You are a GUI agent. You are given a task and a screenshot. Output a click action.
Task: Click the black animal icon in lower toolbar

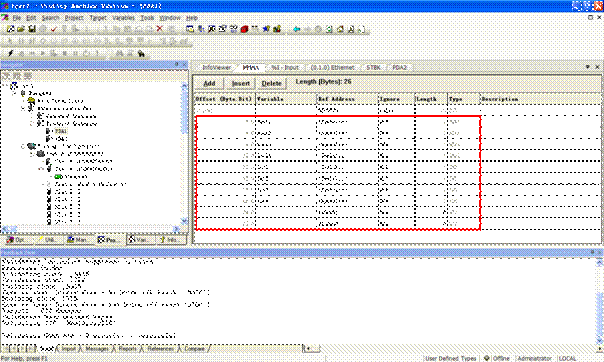[141, 54]
